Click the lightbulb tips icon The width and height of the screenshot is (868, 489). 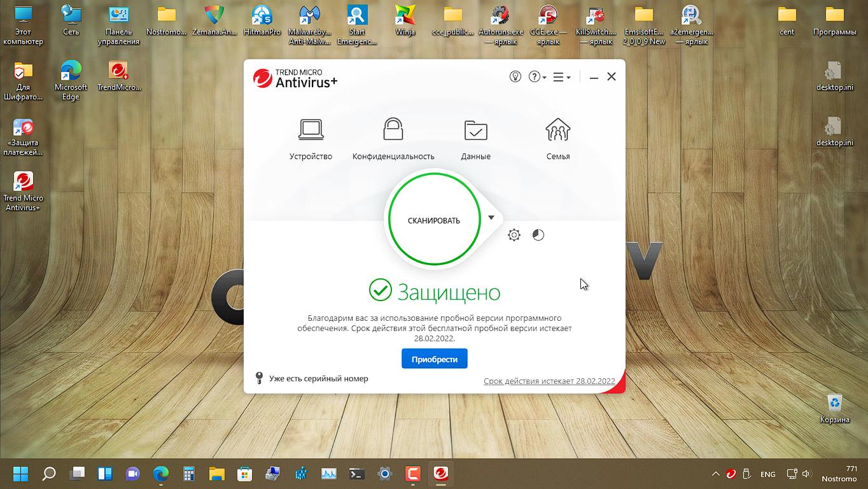click(x=515, y=76)
